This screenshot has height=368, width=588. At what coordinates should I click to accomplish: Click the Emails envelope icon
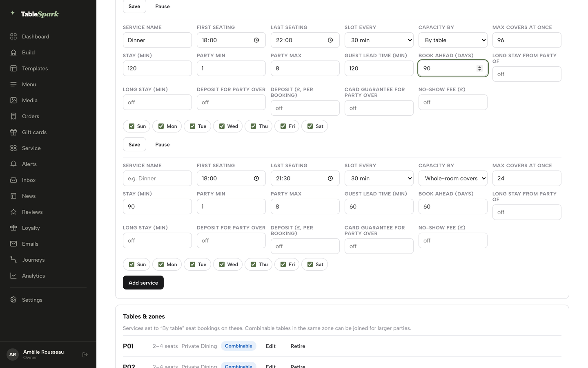(x=13, y=244)
